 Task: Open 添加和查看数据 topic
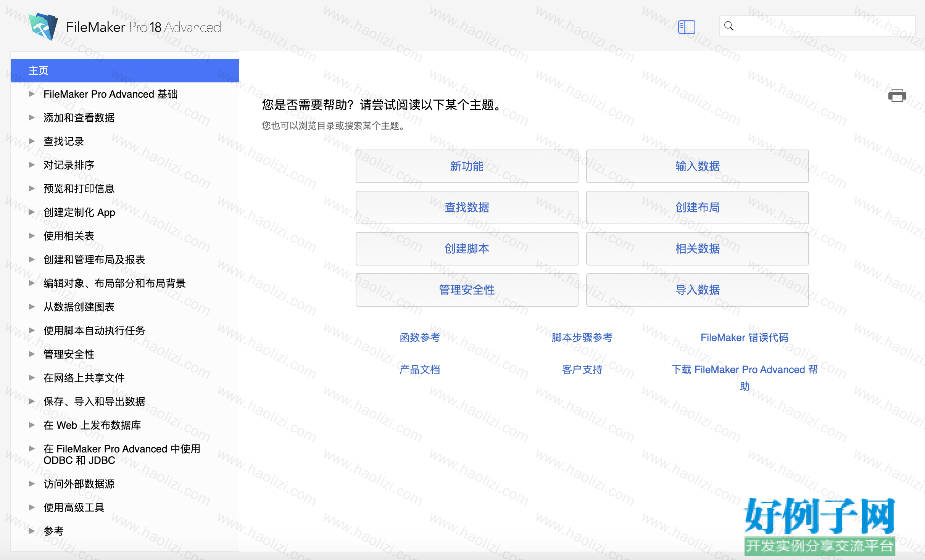click(x=79, y=118)
